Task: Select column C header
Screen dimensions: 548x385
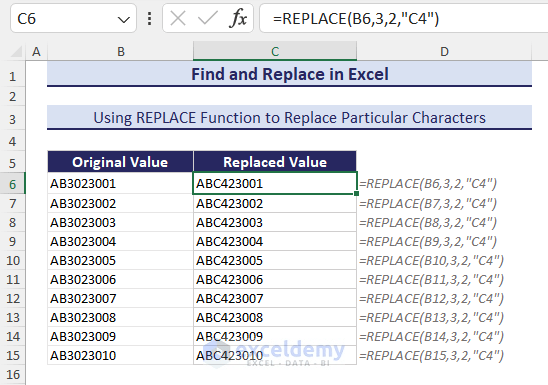Action: click(x=275, y=51)
